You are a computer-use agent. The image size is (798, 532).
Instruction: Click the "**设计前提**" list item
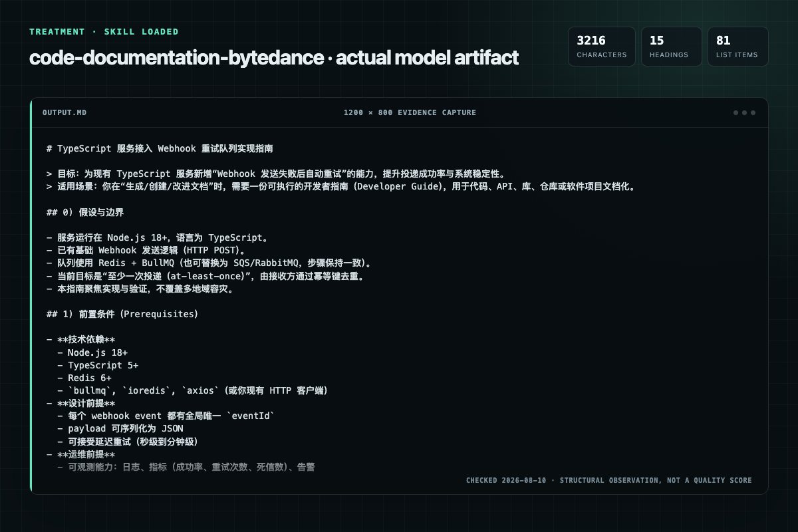[x=81, y=403]
